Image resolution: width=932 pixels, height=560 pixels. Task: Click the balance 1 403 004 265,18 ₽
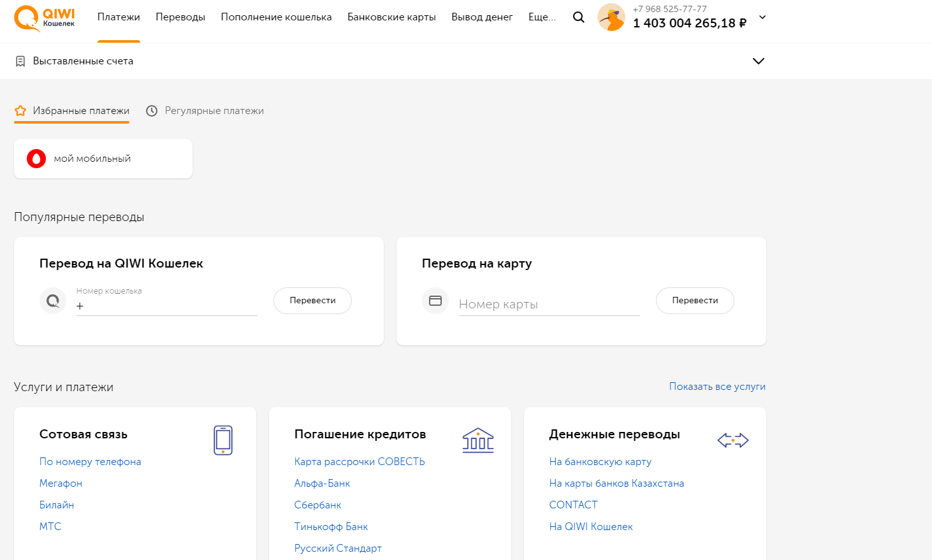[x=690, y=23]
